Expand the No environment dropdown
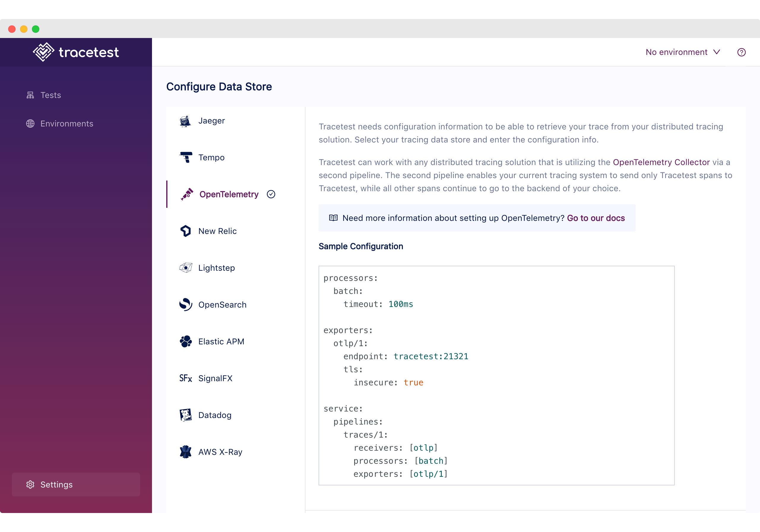 coord(676,52)
